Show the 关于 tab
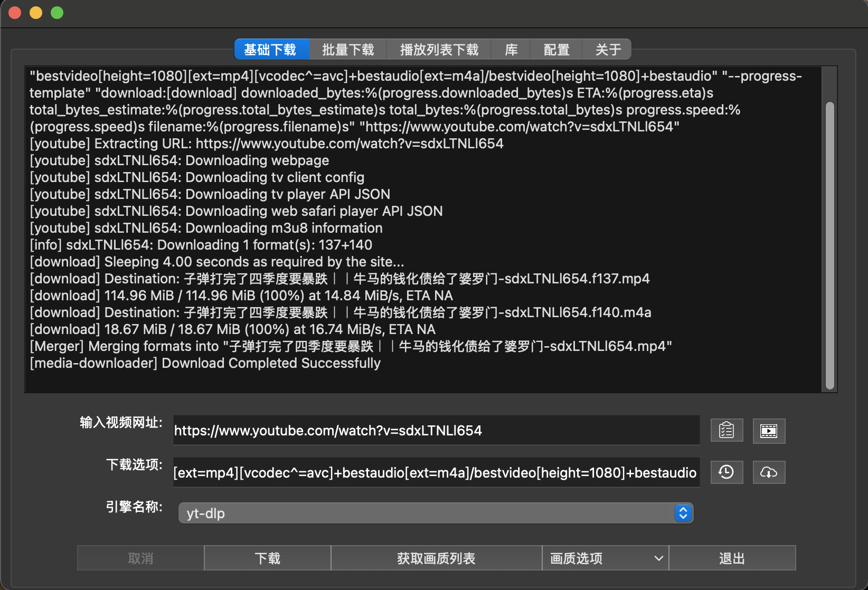 tap(608, 50)
